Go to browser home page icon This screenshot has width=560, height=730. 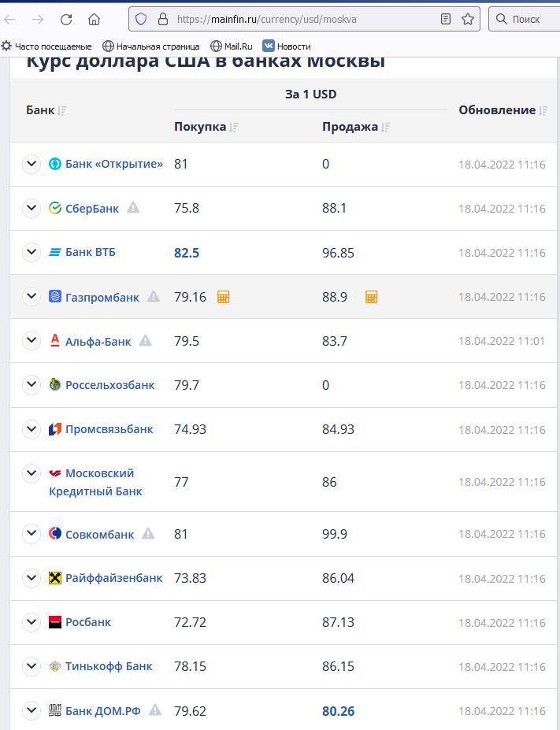coord(94,19)
